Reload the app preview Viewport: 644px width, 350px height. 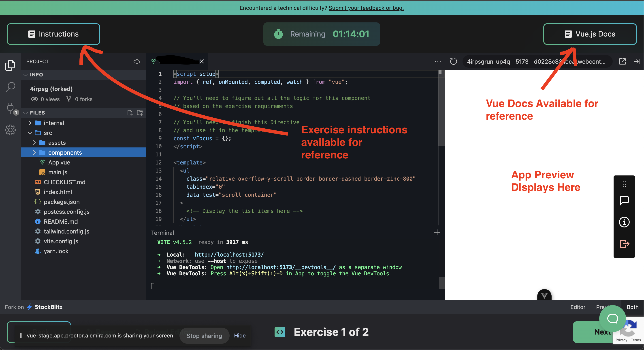point(453,61)
